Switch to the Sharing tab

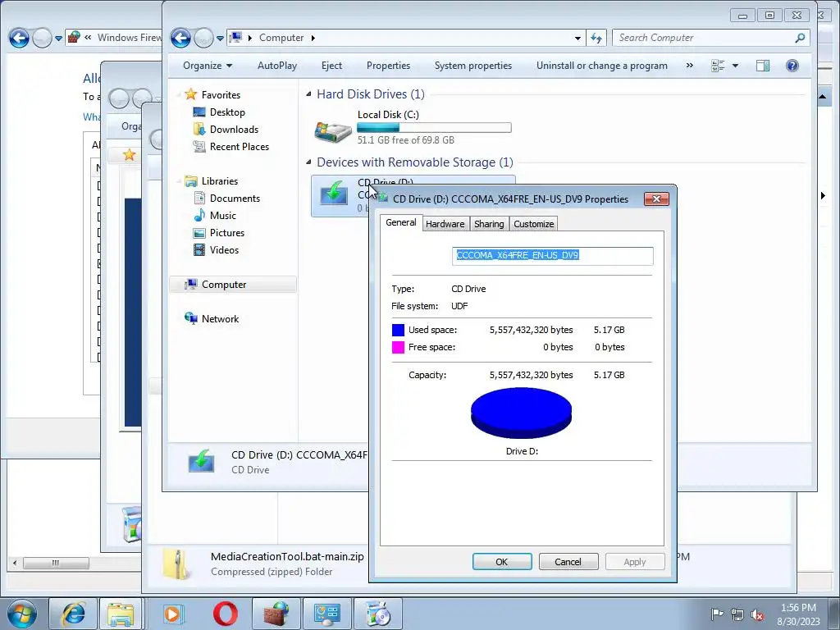(489, 224)
